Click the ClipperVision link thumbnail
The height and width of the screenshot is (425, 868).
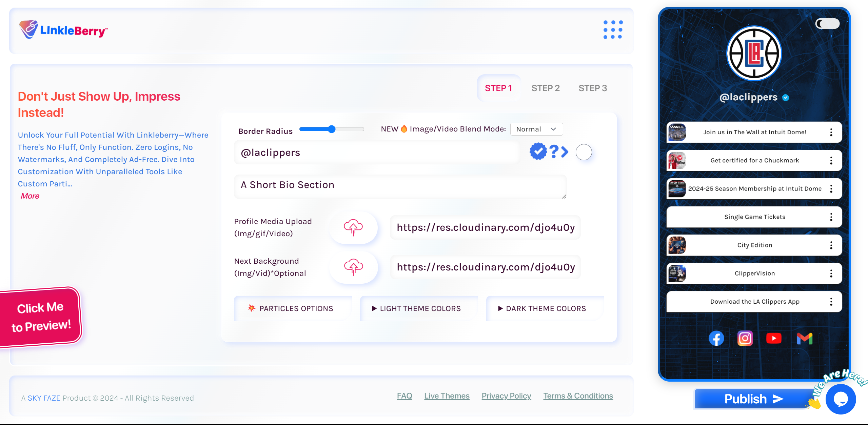pyautogui.click(x=677, y=274)
